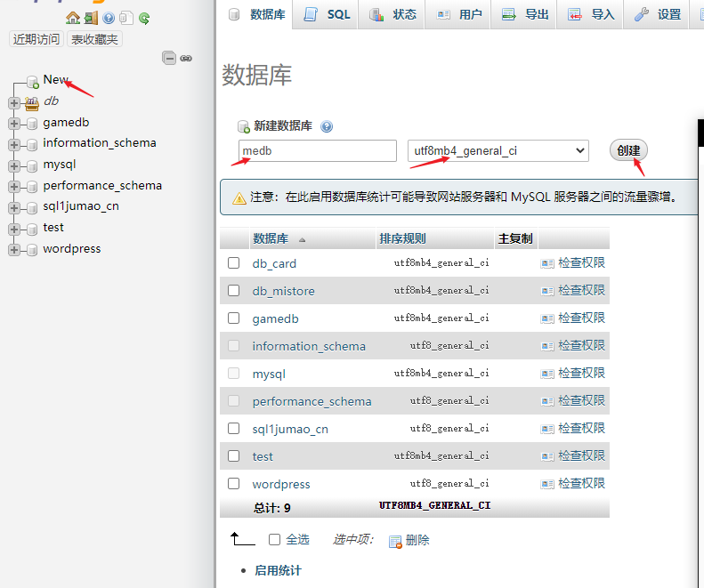This screenshot has width=704, height=588.
Task: Sort by the 排序规则 column header
Action: pyautogui.click(x=402, y=238)
